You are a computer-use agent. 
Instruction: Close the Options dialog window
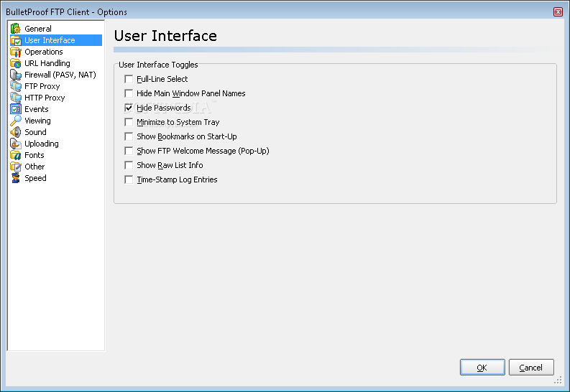point(558,12)
